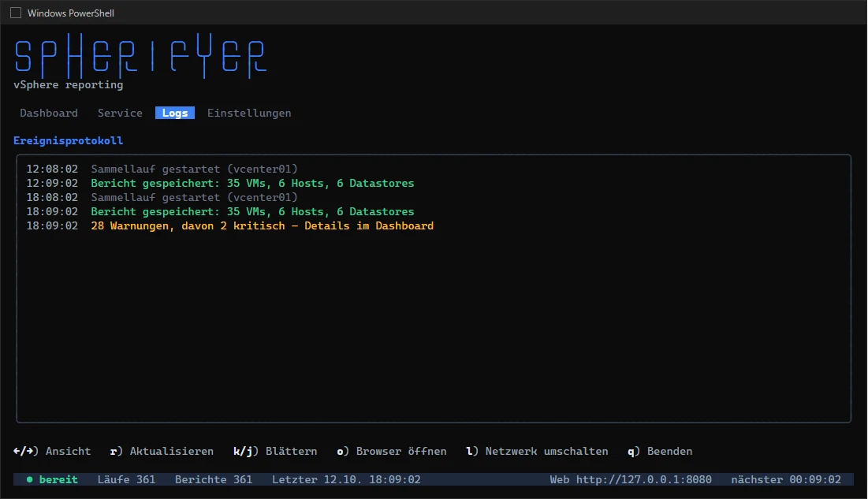Open the http://127.0.0.1:8080 web address
The image size is (868, 499).
tap(644, 479)
